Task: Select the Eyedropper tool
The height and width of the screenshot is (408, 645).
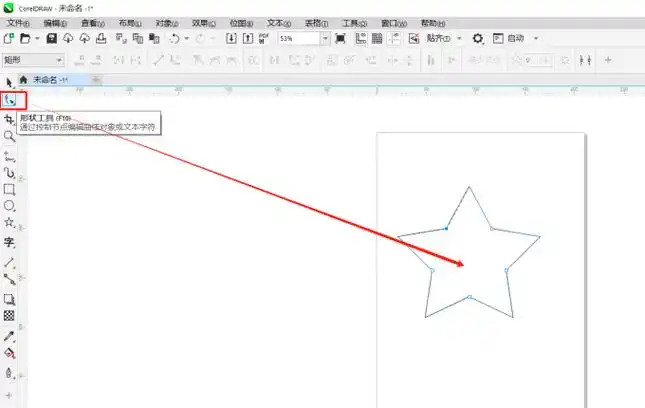Action: 9,335
